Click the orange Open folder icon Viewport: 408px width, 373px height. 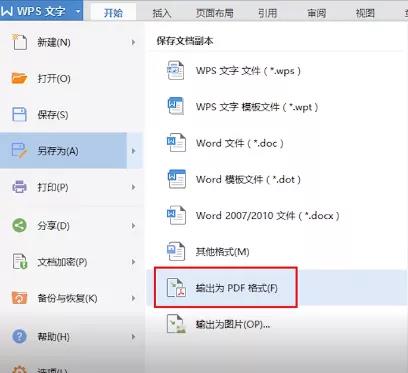(x=19, y=78)
